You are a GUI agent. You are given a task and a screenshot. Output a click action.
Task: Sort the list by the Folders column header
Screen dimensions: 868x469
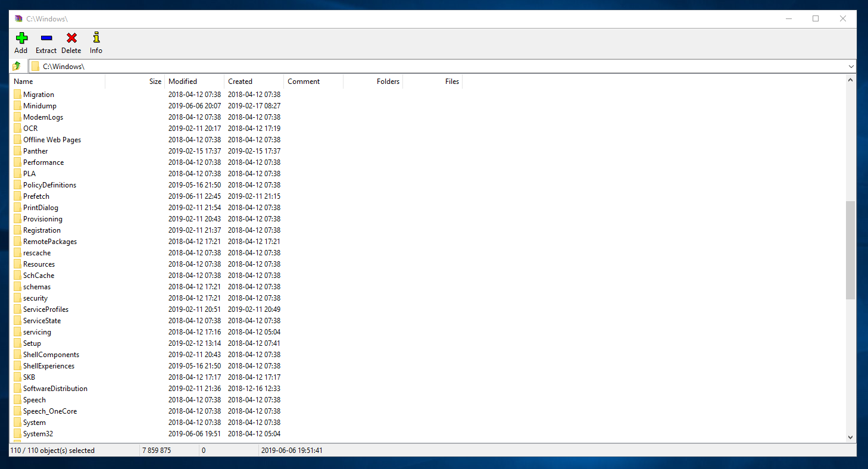(x=373, y=82)
